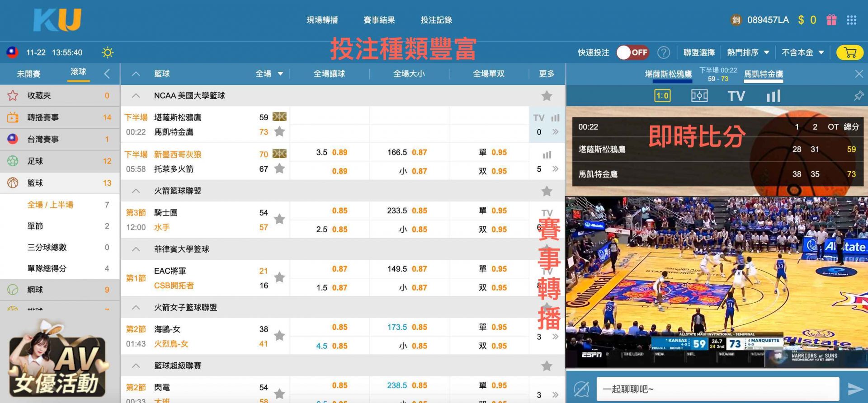868x403 pixels.
Task: Open the 不含本金 odds format dropdown
Action: [x=803, y=52]
